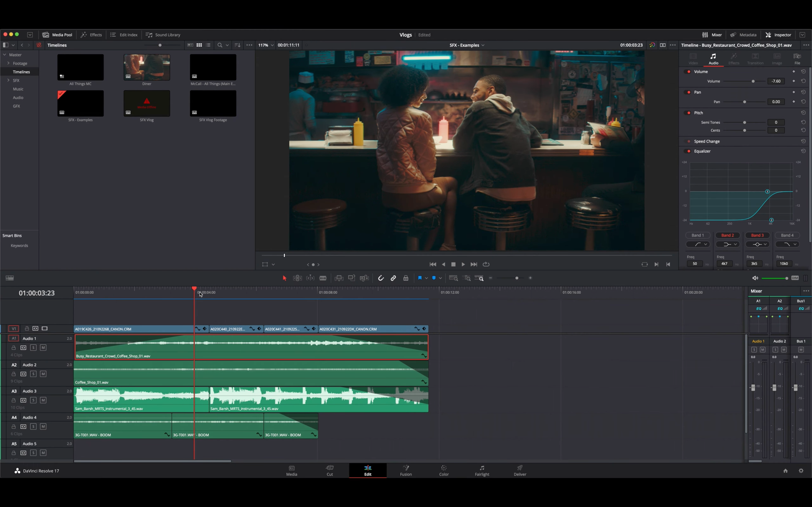Add a flag with the flag icon

tap(420, 278)
